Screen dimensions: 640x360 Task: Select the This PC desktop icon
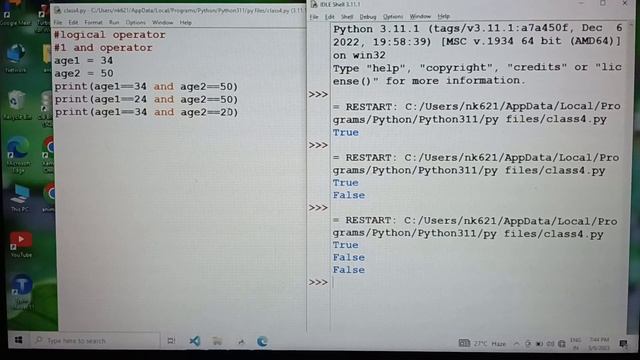coord(19,198)
